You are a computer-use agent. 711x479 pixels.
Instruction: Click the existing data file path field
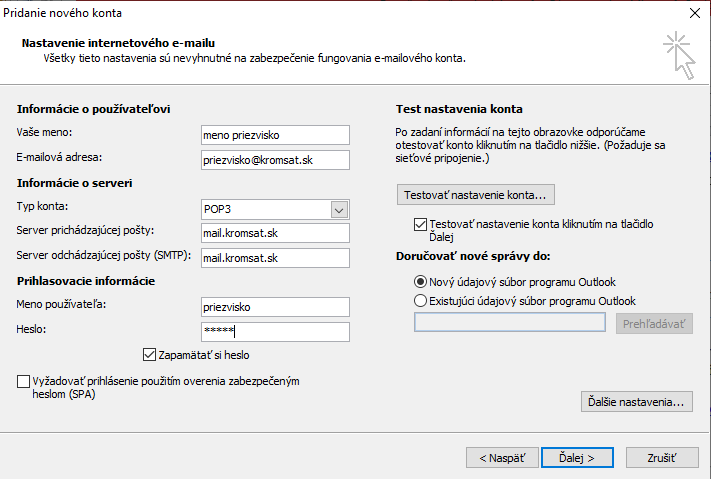510,323
